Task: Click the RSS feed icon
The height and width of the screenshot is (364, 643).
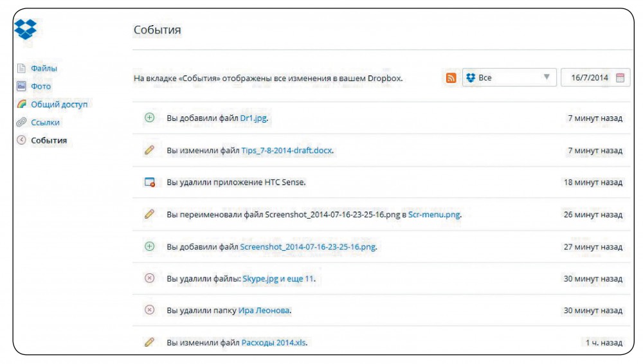Action: click(x=451, y=78)
